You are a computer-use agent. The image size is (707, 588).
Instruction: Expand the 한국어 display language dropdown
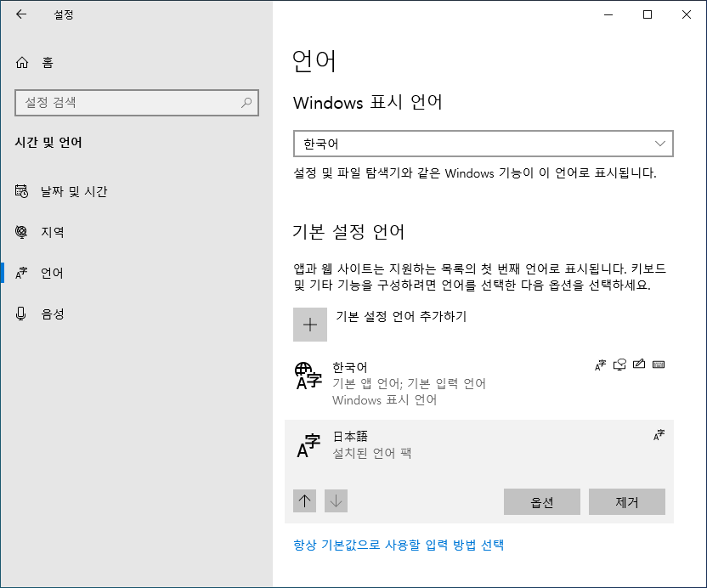click(484, 144)
